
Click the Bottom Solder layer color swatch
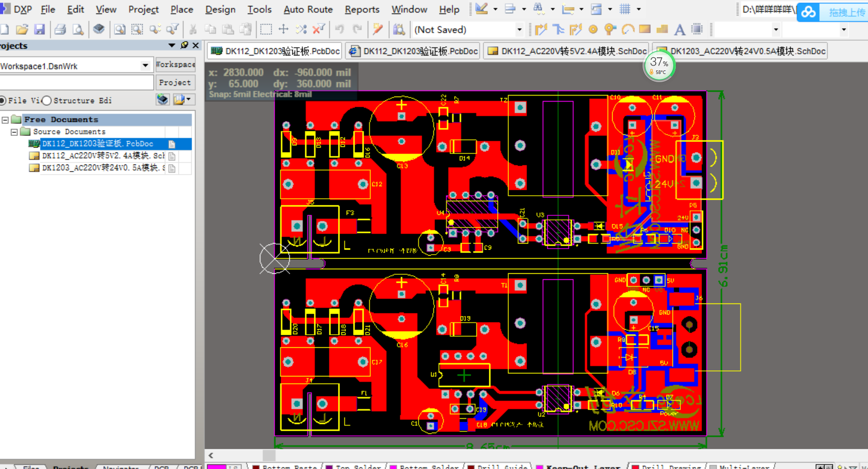[x=393, y=466]
